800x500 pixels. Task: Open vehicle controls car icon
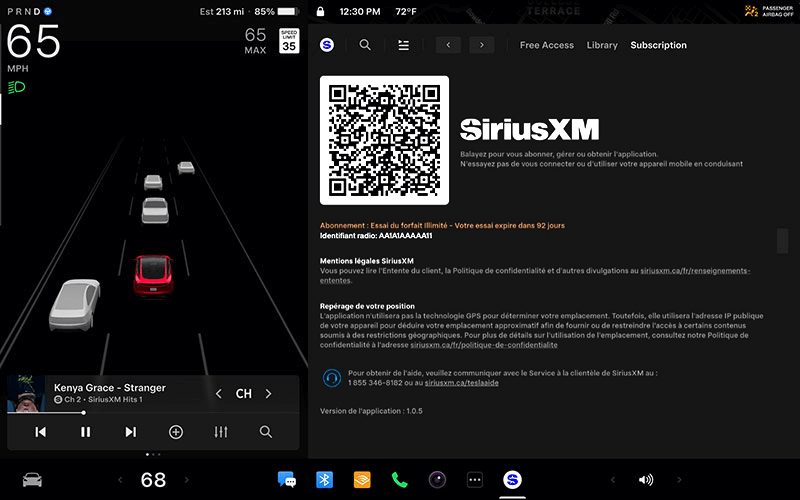pos(32,480)
